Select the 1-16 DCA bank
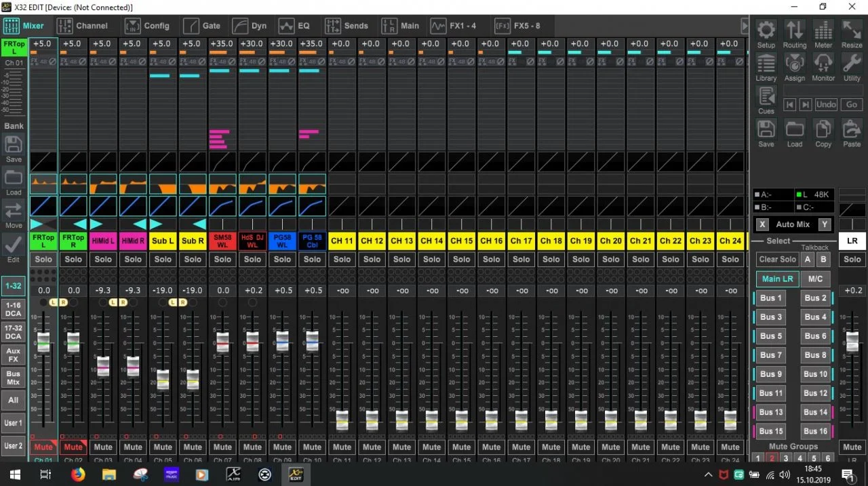Viewport: 868px width, 486px height. coord(13,310)
